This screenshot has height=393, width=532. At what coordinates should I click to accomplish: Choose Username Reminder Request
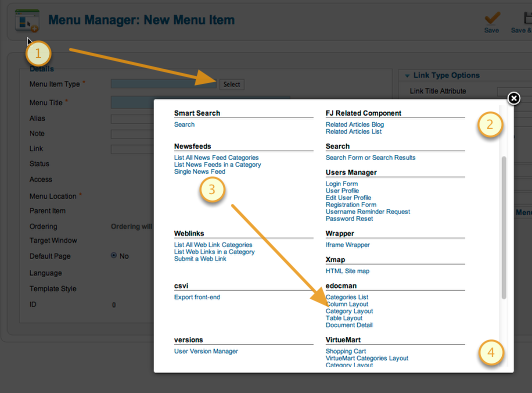click(368, 212)
